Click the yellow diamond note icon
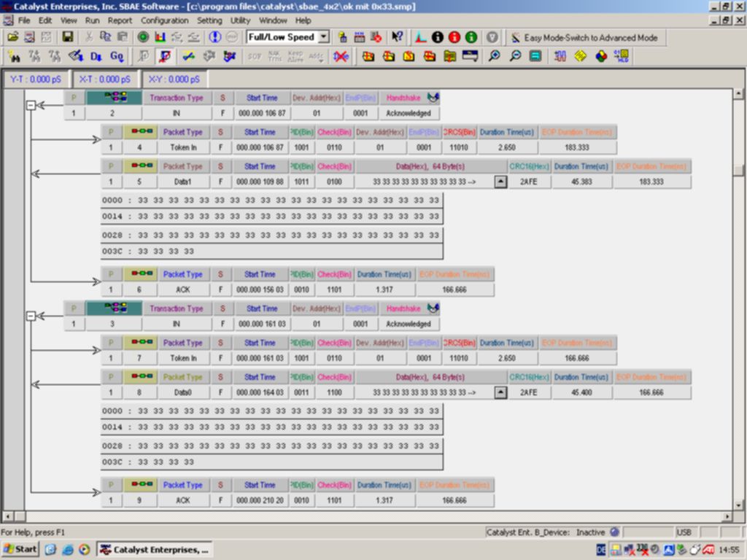Image resolution: width=747 pixels, height=560 pixels. pyautogui.click(x=580, y=56)
